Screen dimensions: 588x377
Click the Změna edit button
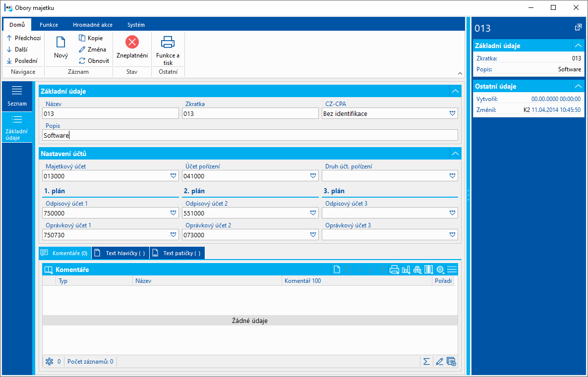coord(92,49)
